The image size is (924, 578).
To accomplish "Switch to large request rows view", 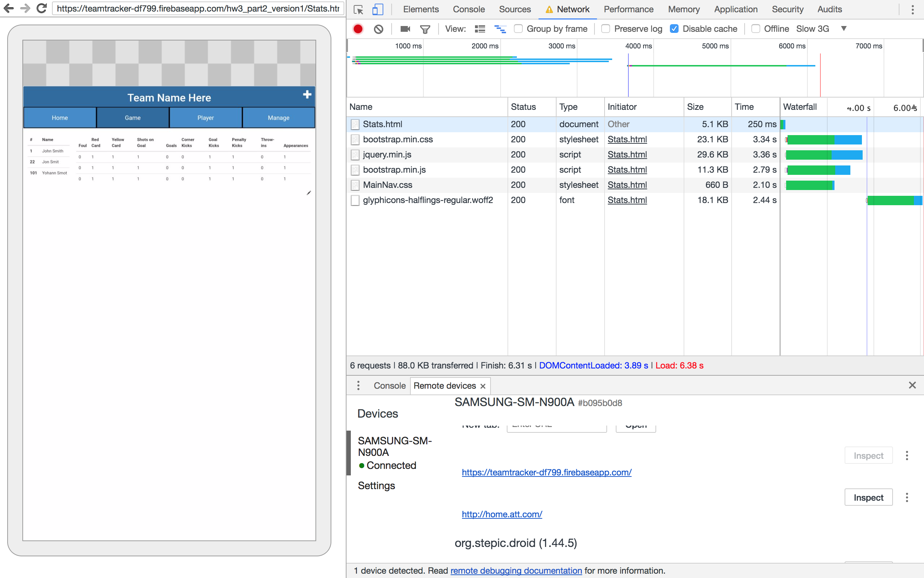I will [480, 29].
